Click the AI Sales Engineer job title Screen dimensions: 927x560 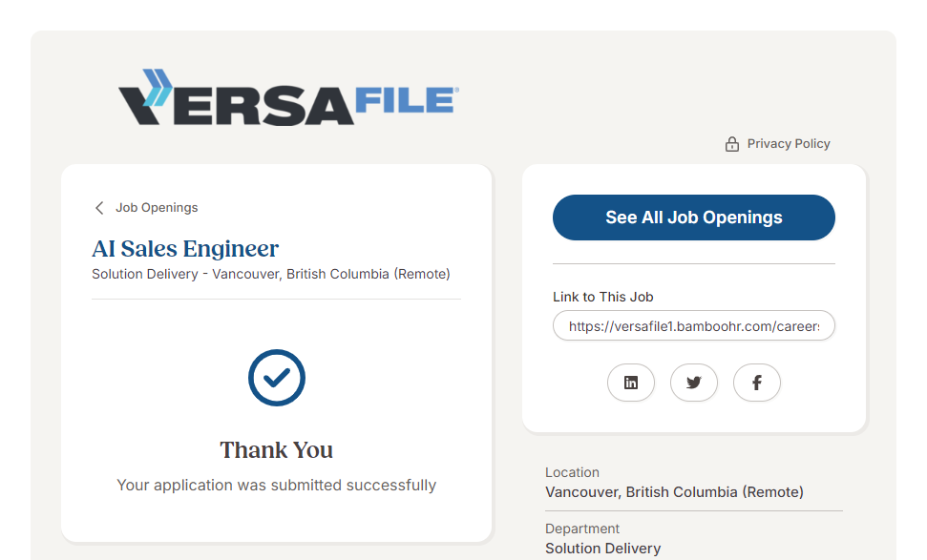pyautogui.click(x=185, y=249)
